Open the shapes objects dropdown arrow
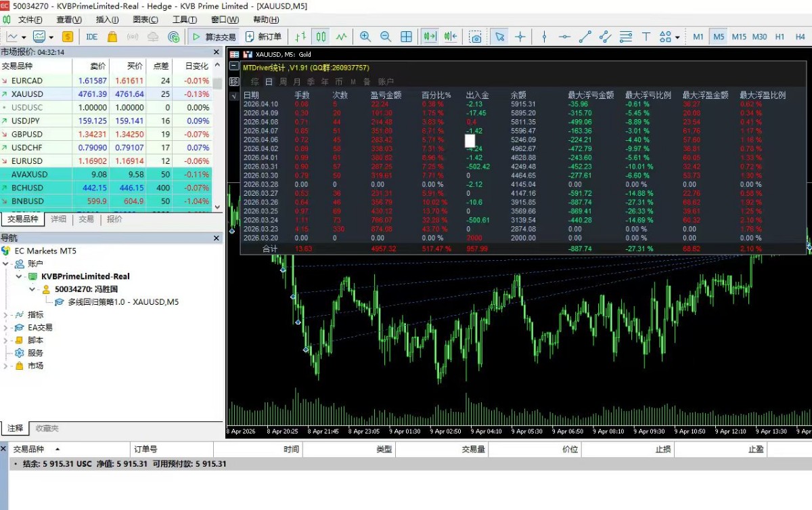The width and height of the screenshot is (812, 510). click(x=677, y=37)
